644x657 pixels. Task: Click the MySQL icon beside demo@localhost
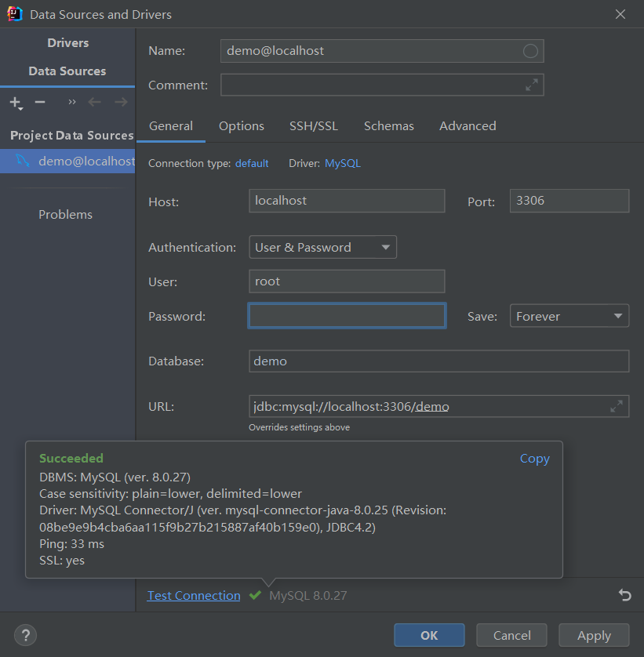click(23, 161)
